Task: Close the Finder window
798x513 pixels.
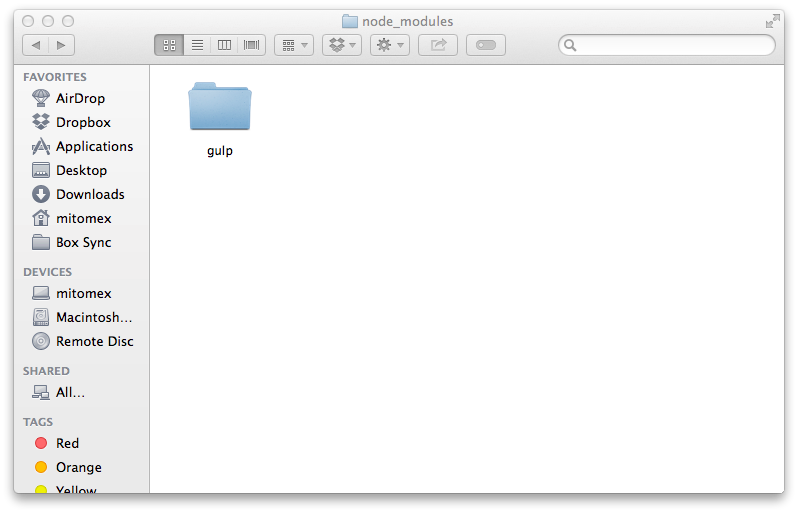Action: 28,21
